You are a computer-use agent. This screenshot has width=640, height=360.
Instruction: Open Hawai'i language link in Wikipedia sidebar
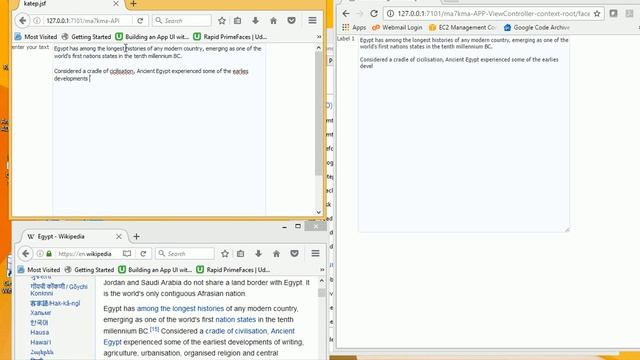40,342
